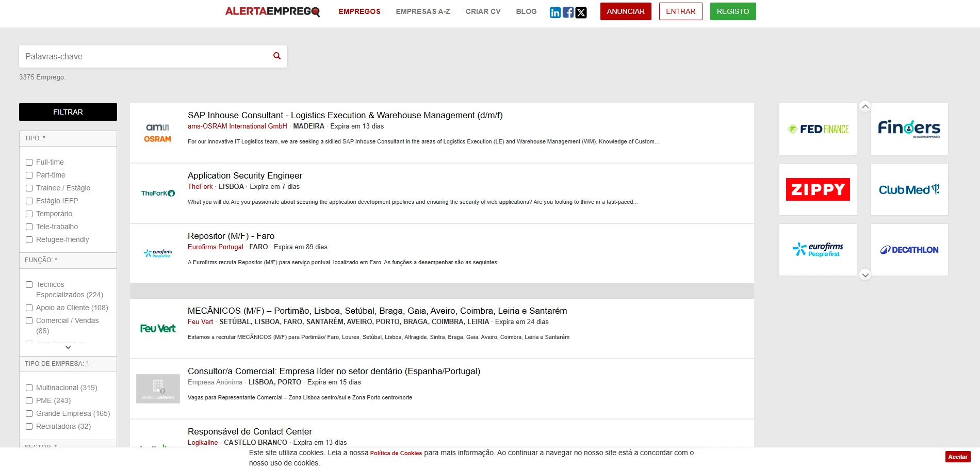980x467 pixels.
Task: Open the BLOG menu
Action: (526, 11)
